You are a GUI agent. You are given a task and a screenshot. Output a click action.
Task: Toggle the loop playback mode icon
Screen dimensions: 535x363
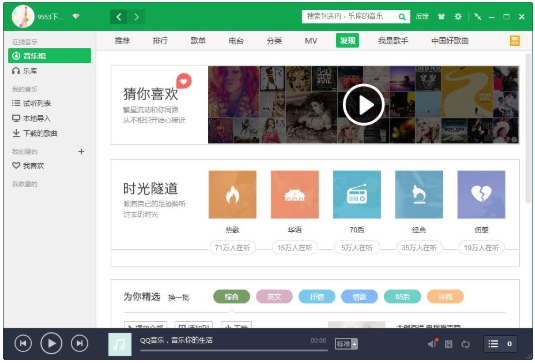[465, 344]
